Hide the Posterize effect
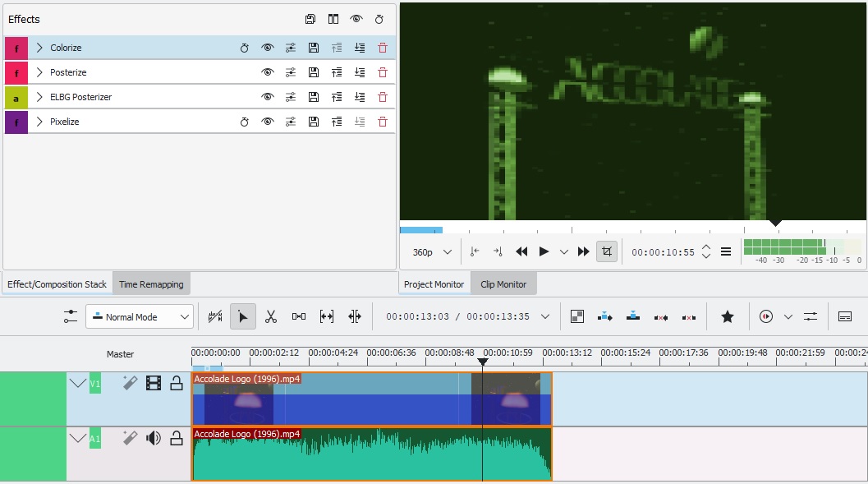Viewport: 868px width, 484px height. coord(268,72)
